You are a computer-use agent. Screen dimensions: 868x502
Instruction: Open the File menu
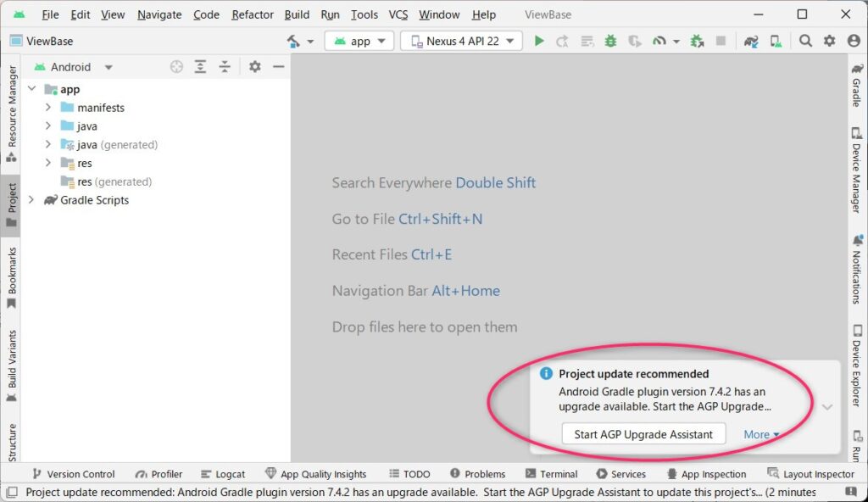click(50, 14)
